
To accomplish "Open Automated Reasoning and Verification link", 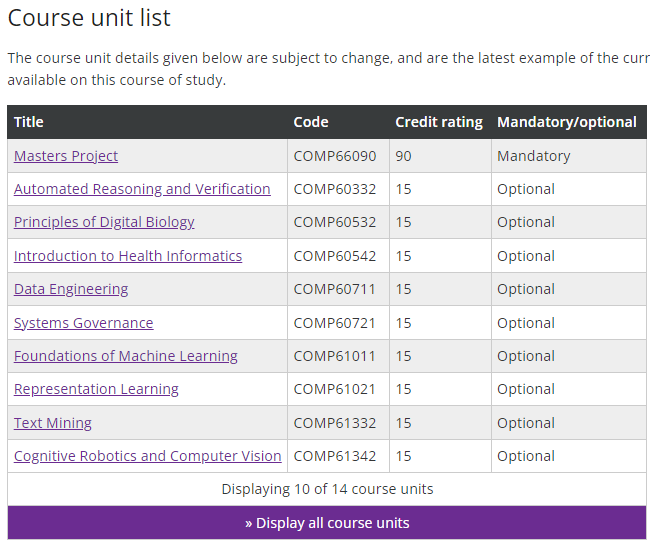I will [142, 189].
